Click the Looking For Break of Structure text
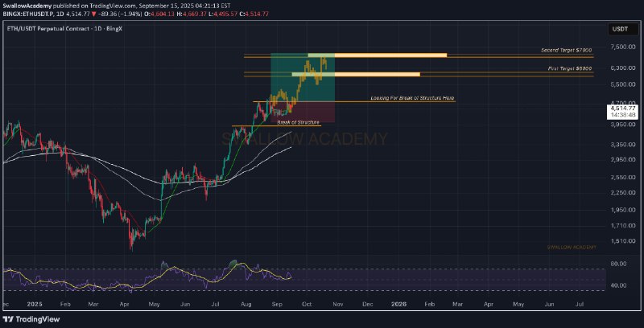644x328 pixels. [x=412, y=97]
